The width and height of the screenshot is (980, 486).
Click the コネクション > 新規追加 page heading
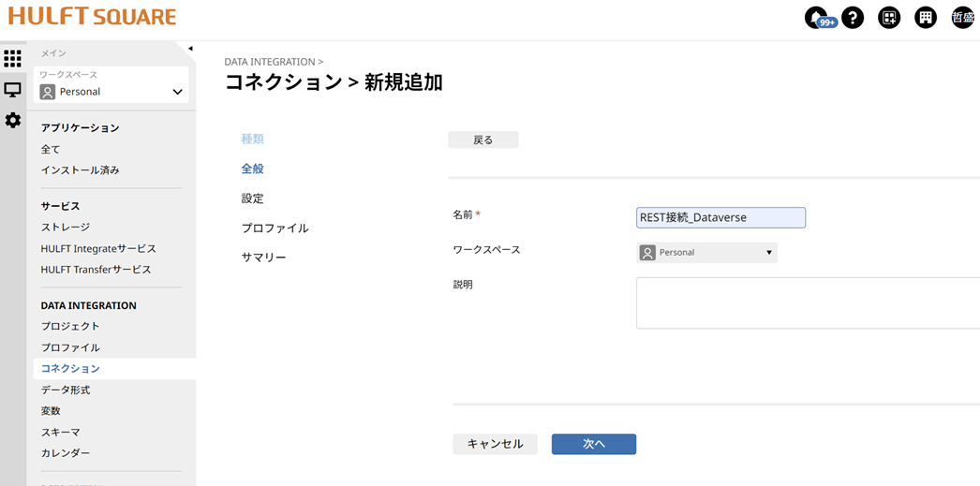click(334, 82)
